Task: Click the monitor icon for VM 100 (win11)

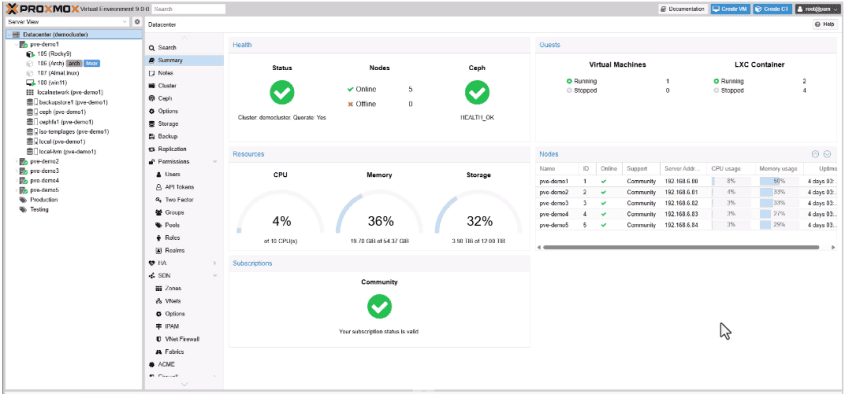Action: point(30,83)
